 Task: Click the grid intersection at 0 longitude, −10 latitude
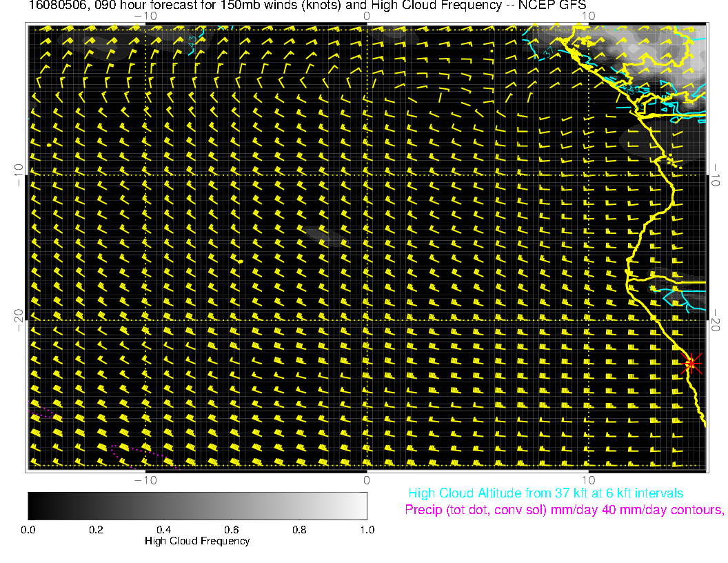tap(367, 175)
